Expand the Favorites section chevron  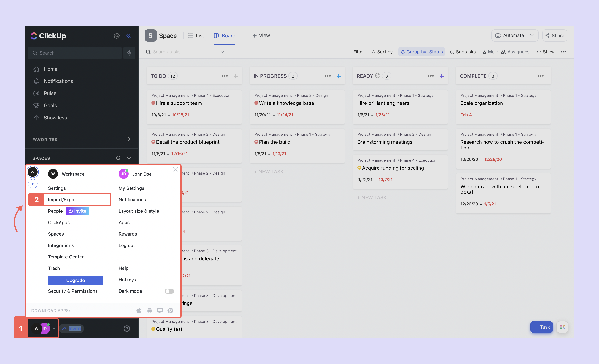(129, 139)
